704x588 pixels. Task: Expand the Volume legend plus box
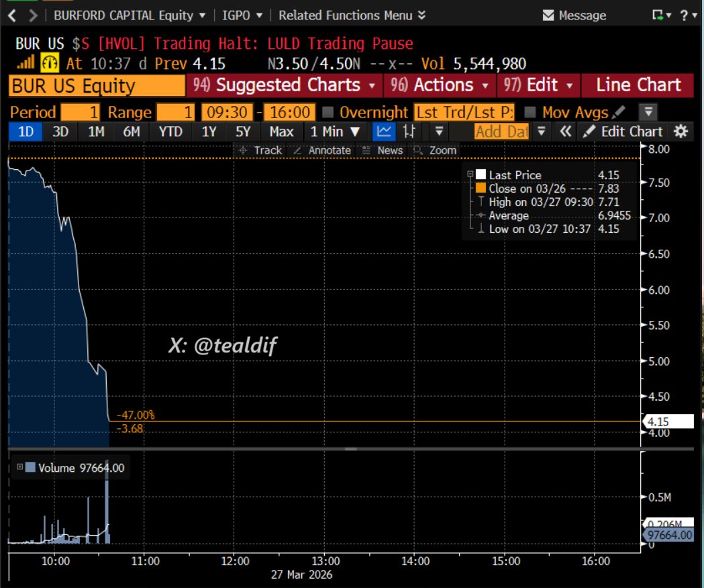(19, 467)
